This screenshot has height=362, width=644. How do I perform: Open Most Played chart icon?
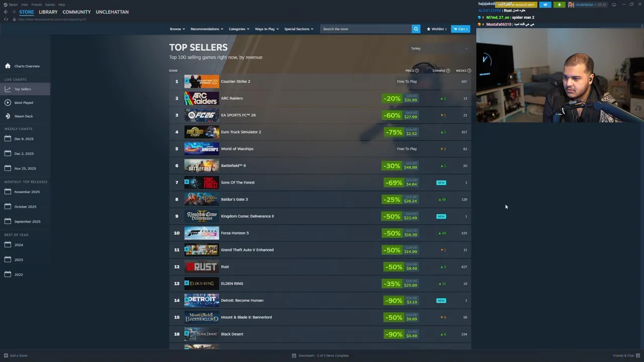pos(8,103)
